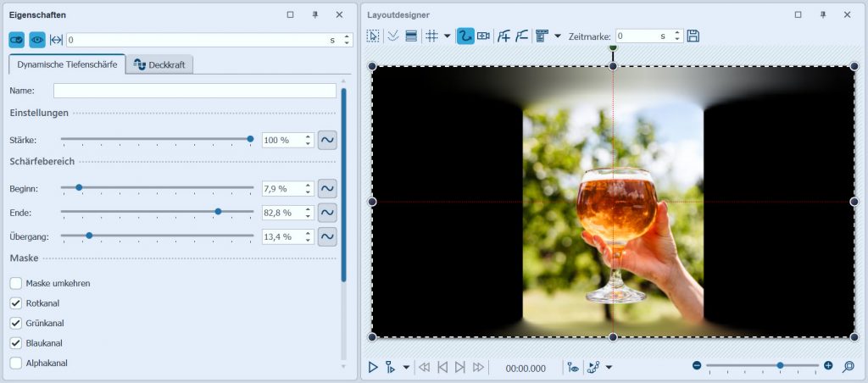Toggle the eye visibility icon in Eigenschaften
The width and height of the screenshot is (868, 383).
click(x=37, y=40)
